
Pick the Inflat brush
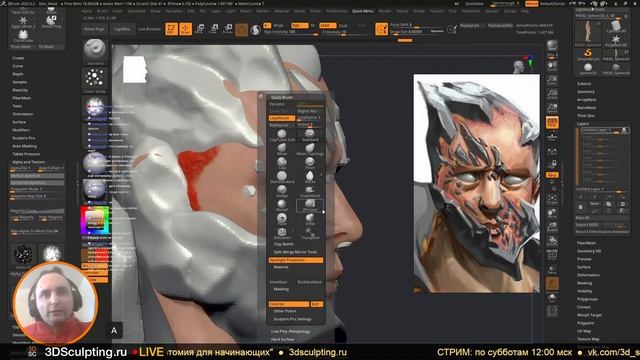coord(310,220)
